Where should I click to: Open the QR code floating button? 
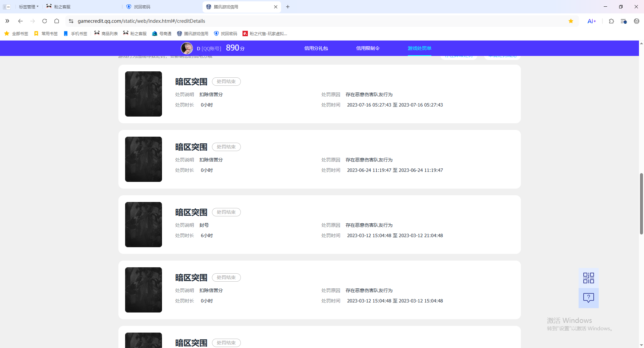(x=589, y=278)
